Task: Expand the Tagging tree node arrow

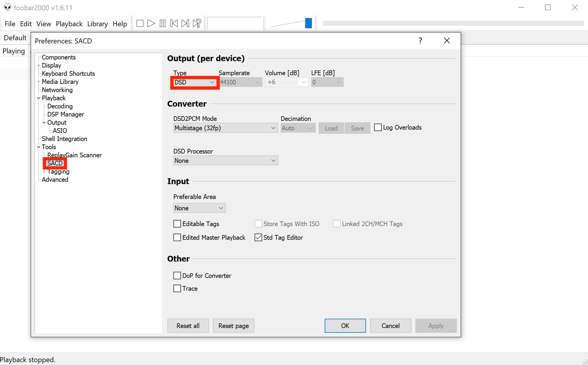Action: pyautogui.click(x=44, y=172)
